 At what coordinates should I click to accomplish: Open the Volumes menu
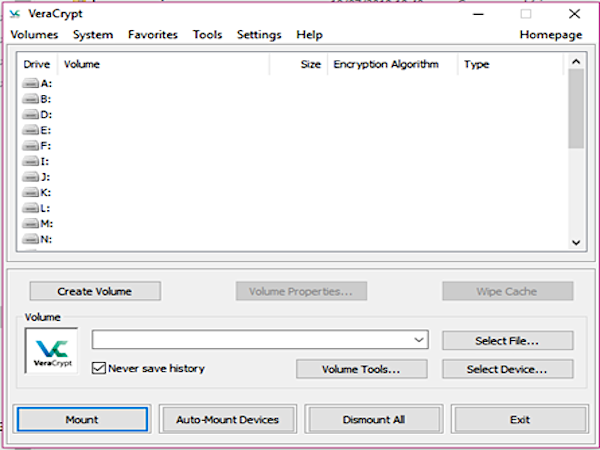[34, 35]
